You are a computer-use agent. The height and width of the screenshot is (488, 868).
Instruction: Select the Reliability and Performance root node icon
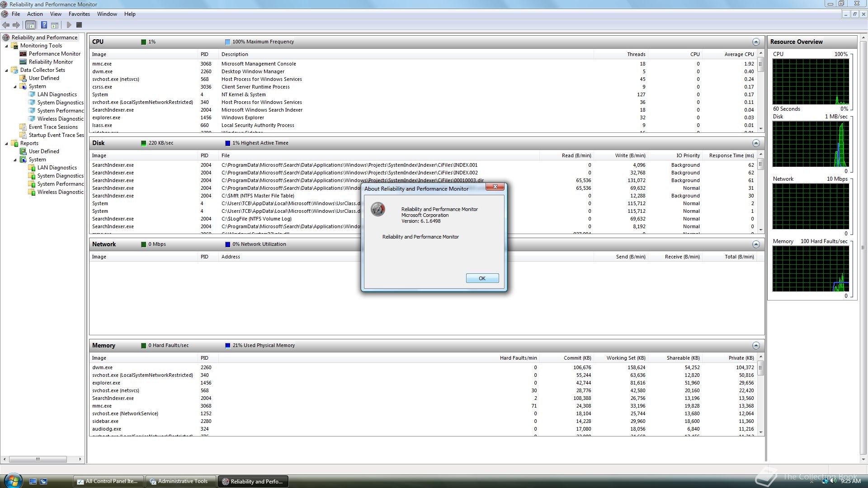point(6,38)
